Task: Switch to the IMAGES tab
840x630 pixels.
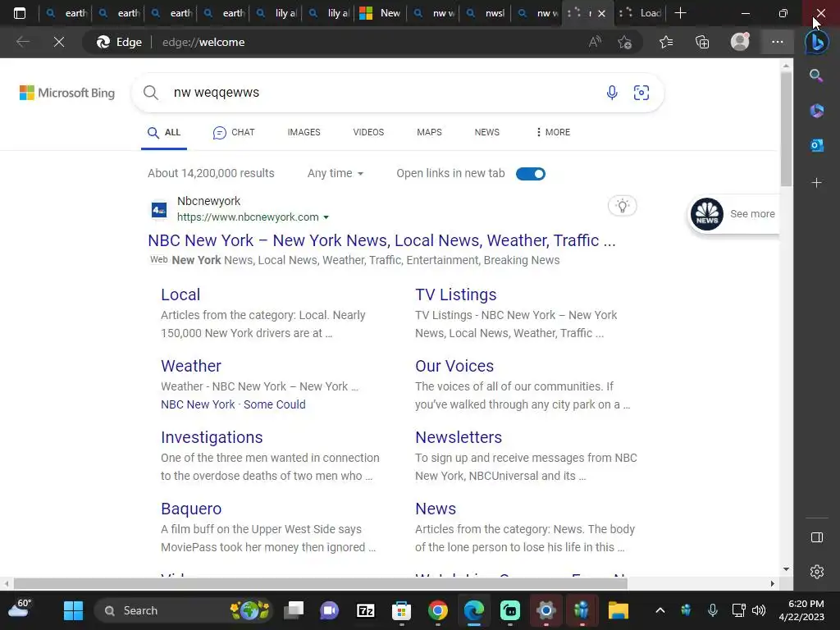Action: tap(304, 132)
